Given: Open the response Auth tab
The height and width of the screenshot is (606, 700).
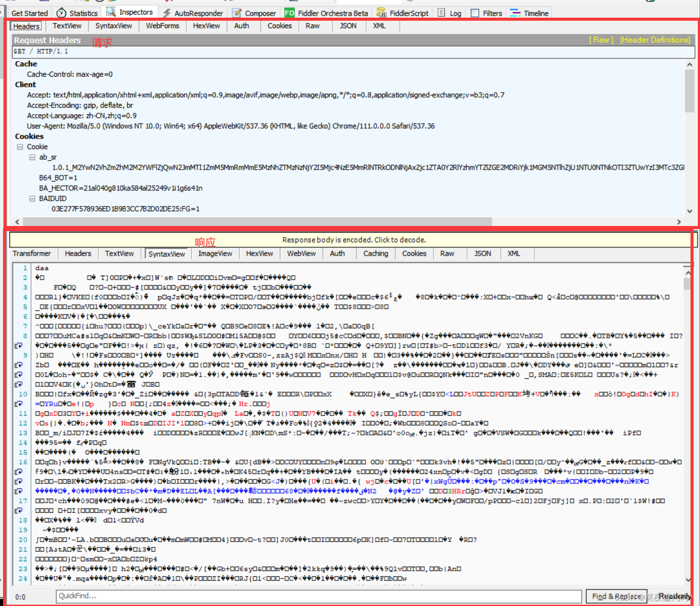Looking at the screenshot, I should 337,254.
